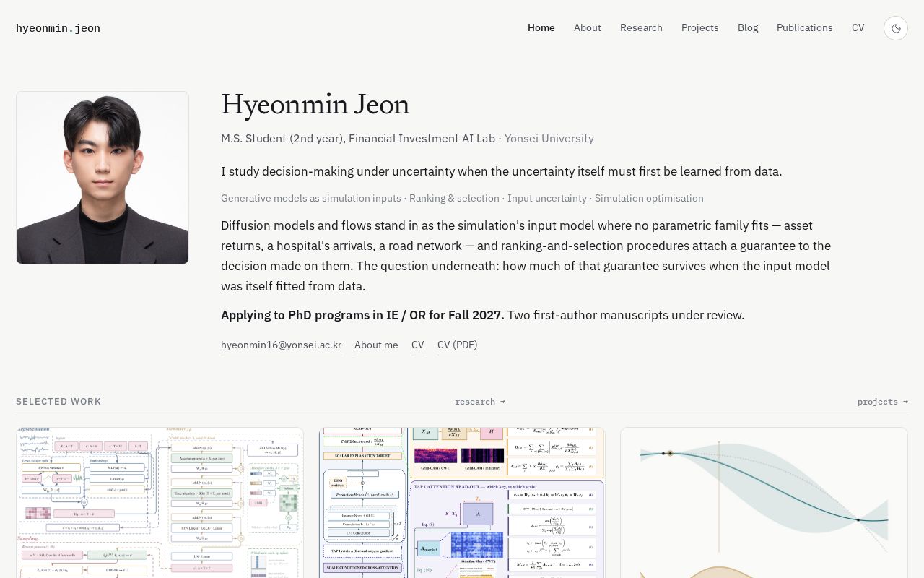
Task: Open the Blog nav link
Action: (748, 27)
